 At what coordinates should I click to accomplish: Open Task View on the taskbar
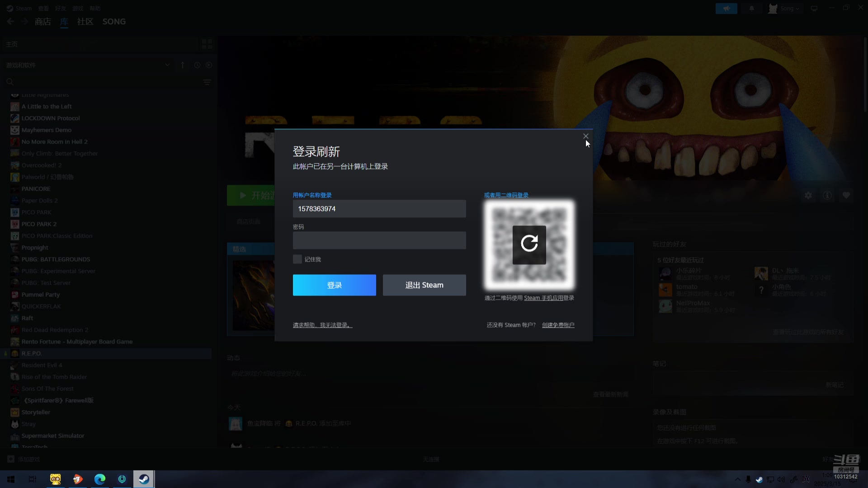32,479
